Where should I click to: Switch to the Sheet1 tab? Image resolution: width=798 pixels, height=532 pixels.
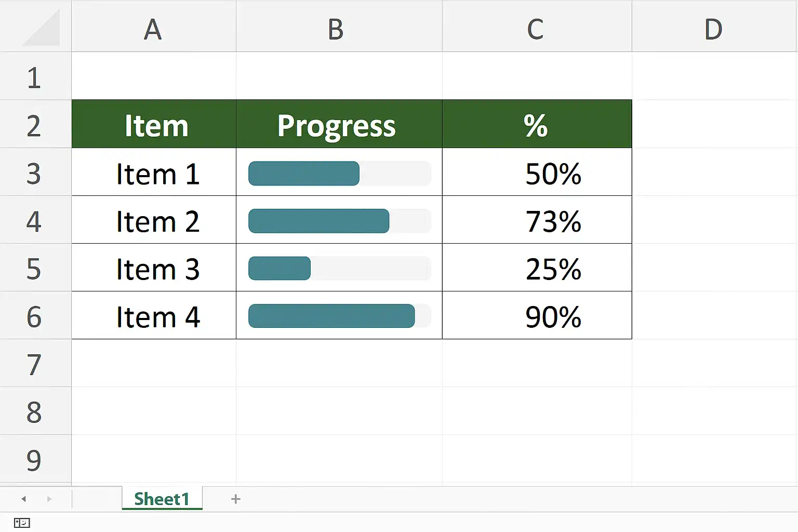(x=162, y=499)
